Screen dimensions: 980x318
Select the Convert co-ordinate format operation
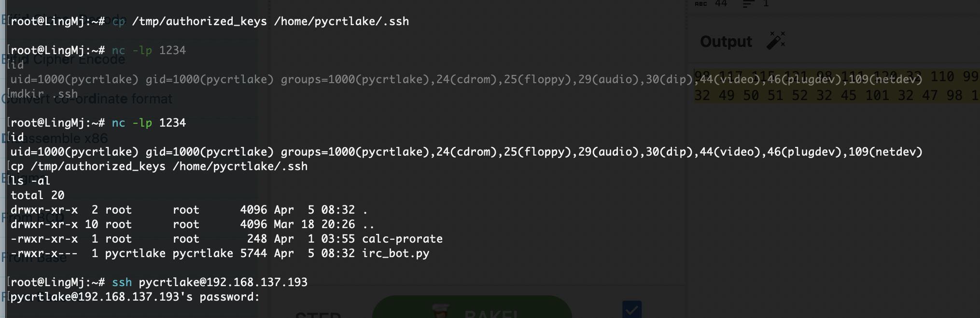coord(87,99)
